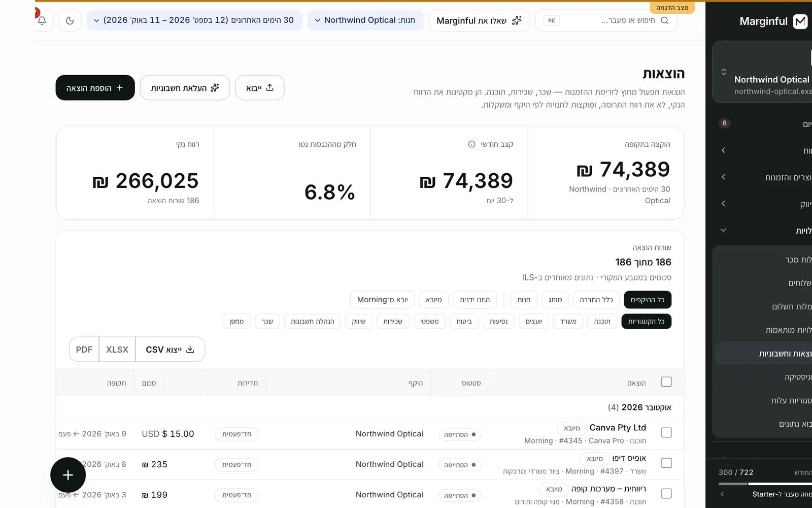Check the אופיס דיפו row
This screenshot has height=508, width=812.
click(x=666, y=463)
